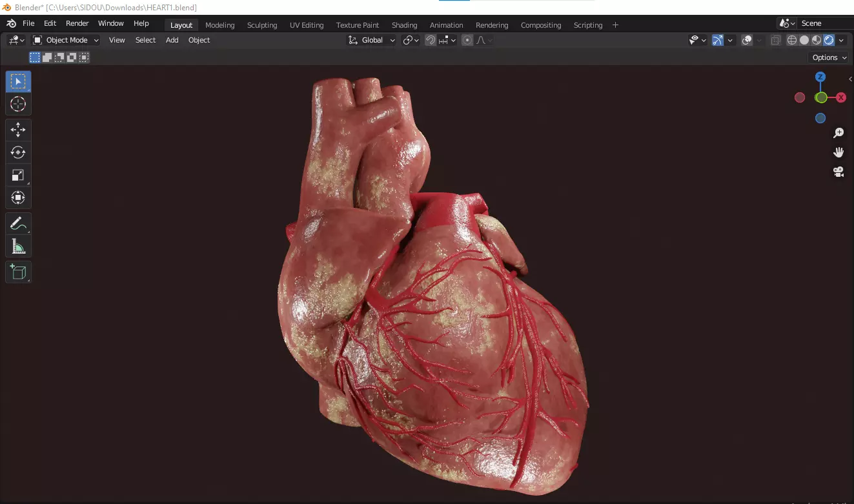
Task: Set selection mode to new selection
Action: 35,57
